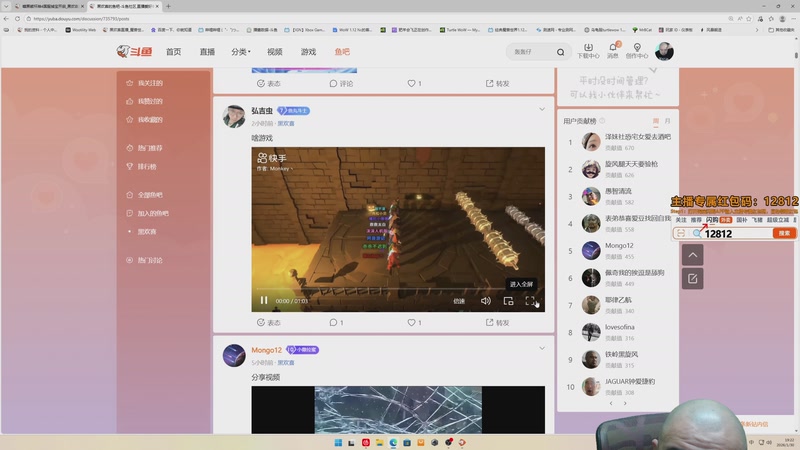The image size is (800, 450).
Task: Open File Explorer from the taskbar
Action: (x=379, y=442)
